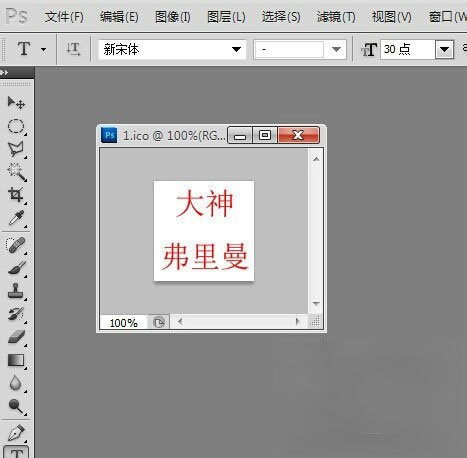Click scroll right arrow in document window

tap(298, 322)
